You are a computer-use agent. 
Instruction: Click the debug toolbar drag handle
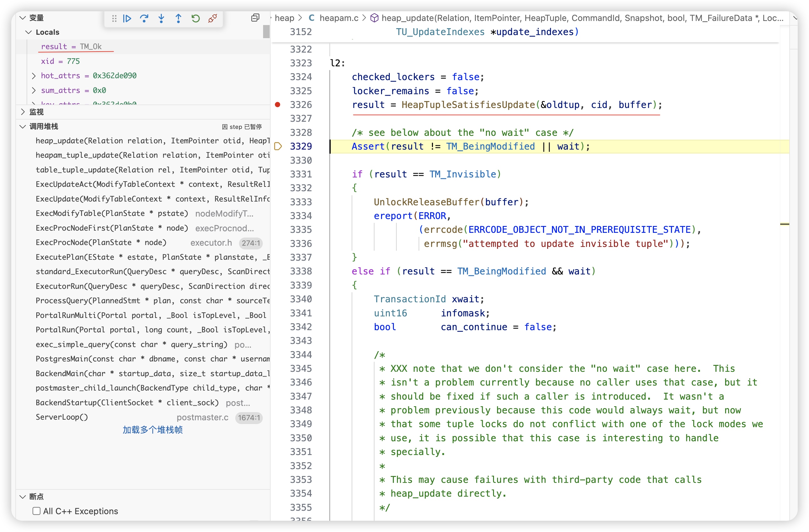pos(114,18)
